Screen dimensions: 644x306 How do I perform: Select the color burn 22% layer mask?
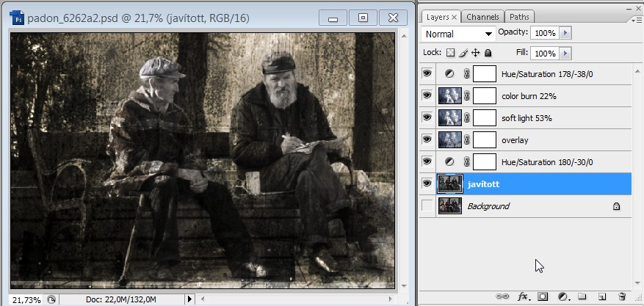485,95
